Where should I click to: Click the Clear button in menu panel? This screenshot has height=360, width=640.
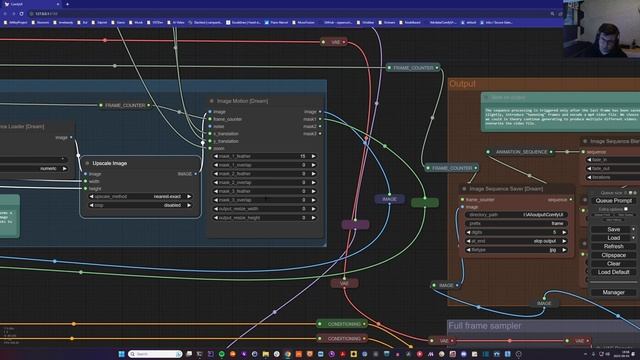613,264
